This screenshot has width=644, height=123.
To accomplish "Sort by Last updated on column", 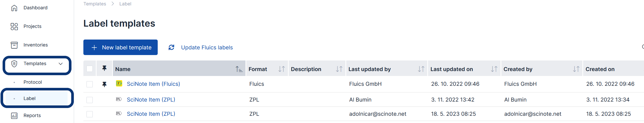I will pyautogui.click(x=494, y=69).
